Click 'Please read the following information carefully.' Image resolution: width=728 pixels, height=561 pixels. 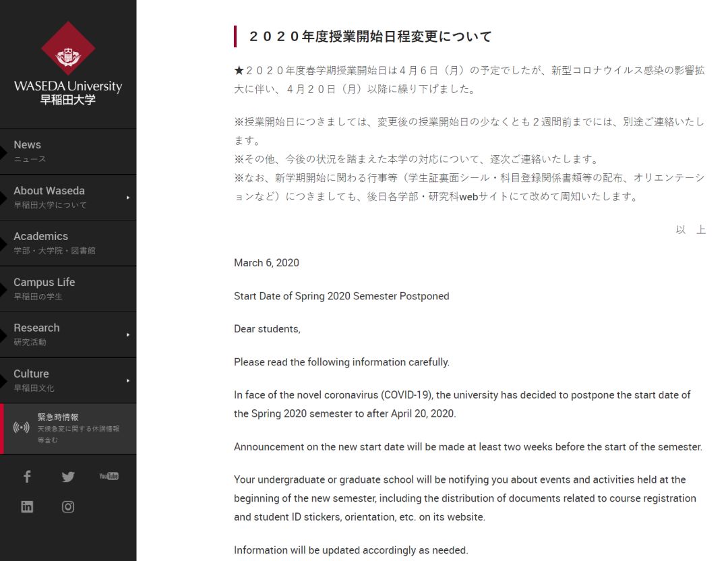[x=342, y=362]
